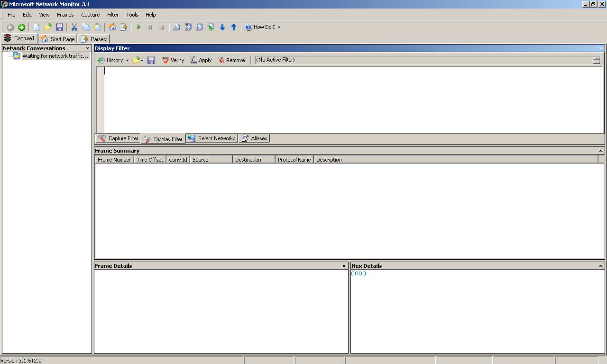Click the Destination column header
The height and width of the screenshot is (364, 607).
click(254, 160)
